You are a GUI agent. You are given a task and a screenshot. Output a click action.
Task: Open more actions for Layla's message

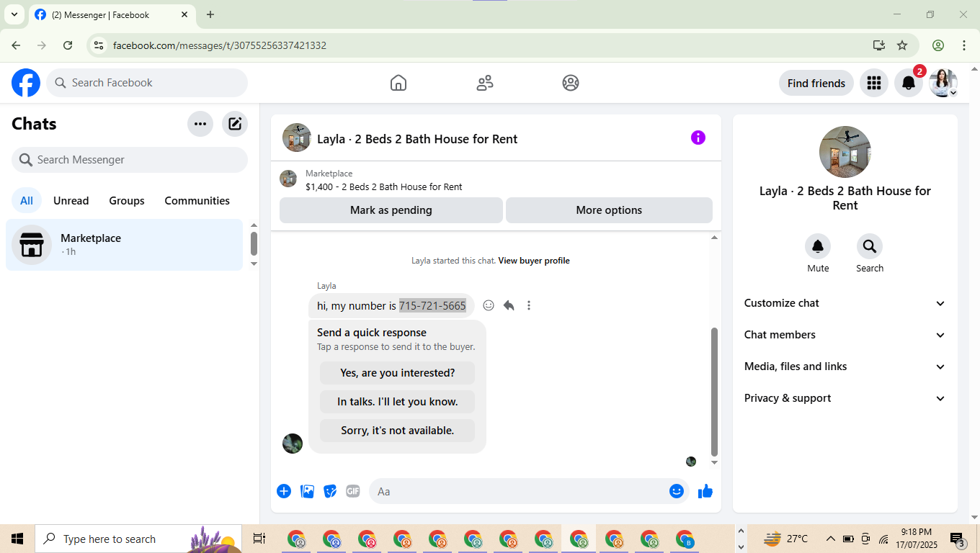[529, 305]
